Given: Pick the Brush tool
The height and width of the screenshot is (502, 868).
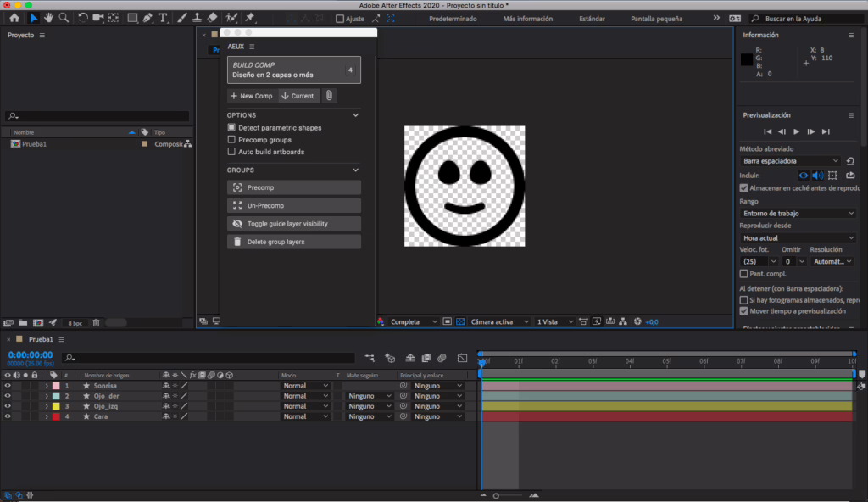Looking at the screenshot, I should point(182,18).
